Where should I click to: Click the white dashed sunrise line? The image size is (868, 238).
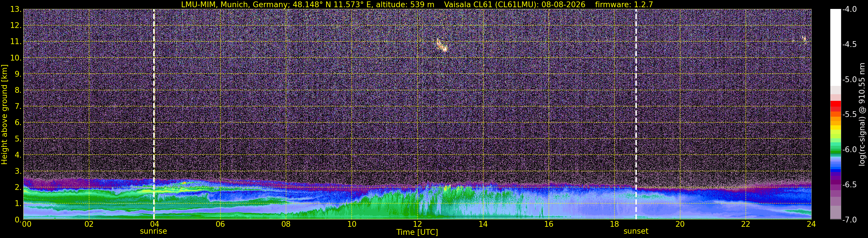coord(154,114)
